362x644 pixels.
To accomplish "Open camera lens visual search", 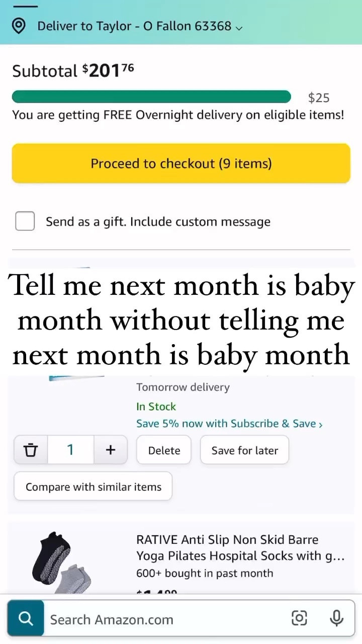I will [299, 619].
